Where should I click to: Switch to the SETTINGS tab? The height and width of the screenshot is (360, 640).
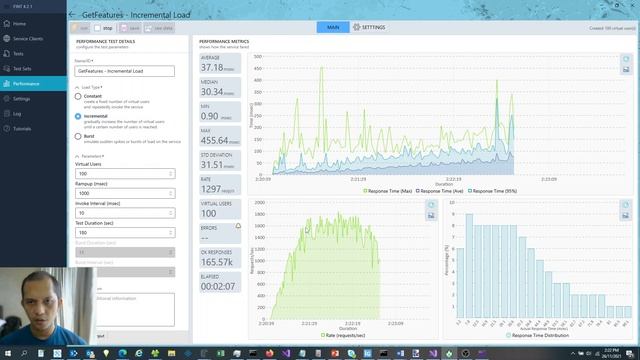click(x=369, y=27)
